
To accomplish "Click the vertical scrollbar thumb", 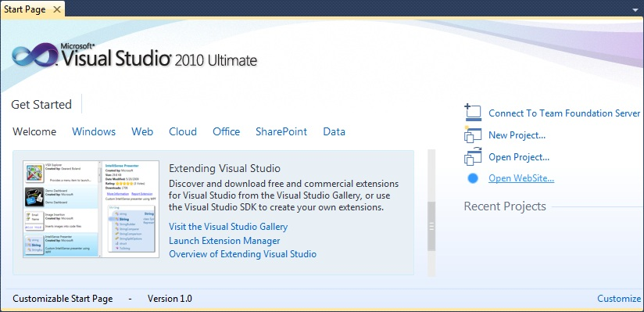I will click(431, 226).
